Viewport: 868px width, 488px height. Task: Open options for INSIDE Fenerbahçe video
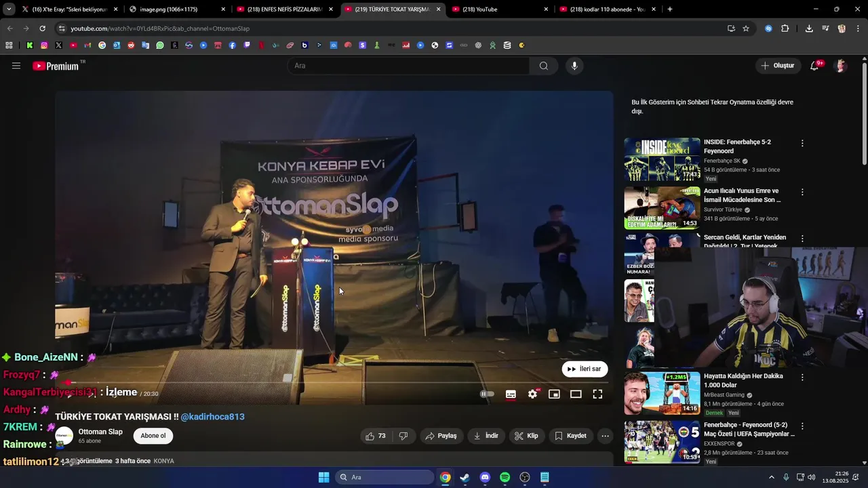coord(802,144)
